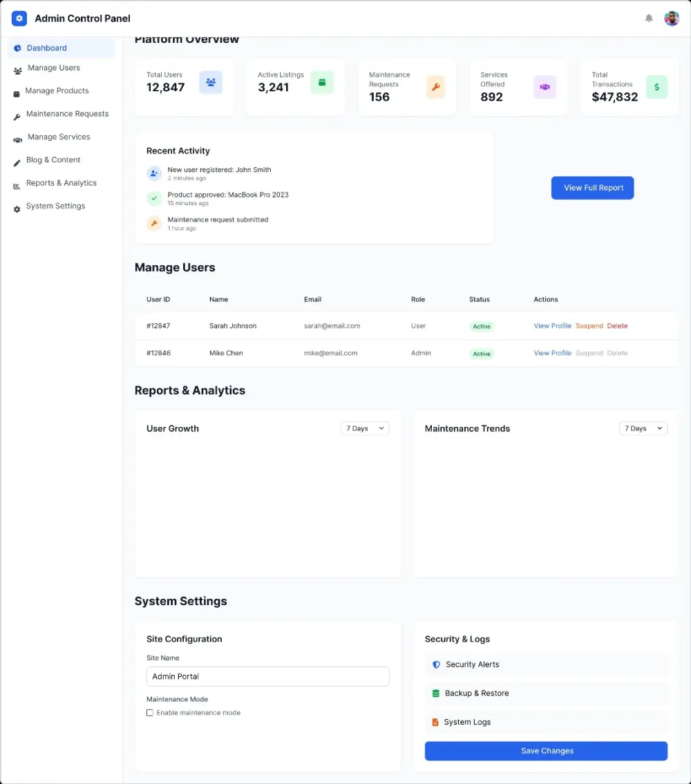Click the Backup & Restore database icon
Viewport: 691px width, 784px height.
pyautogui.click(x=435, y=693)
